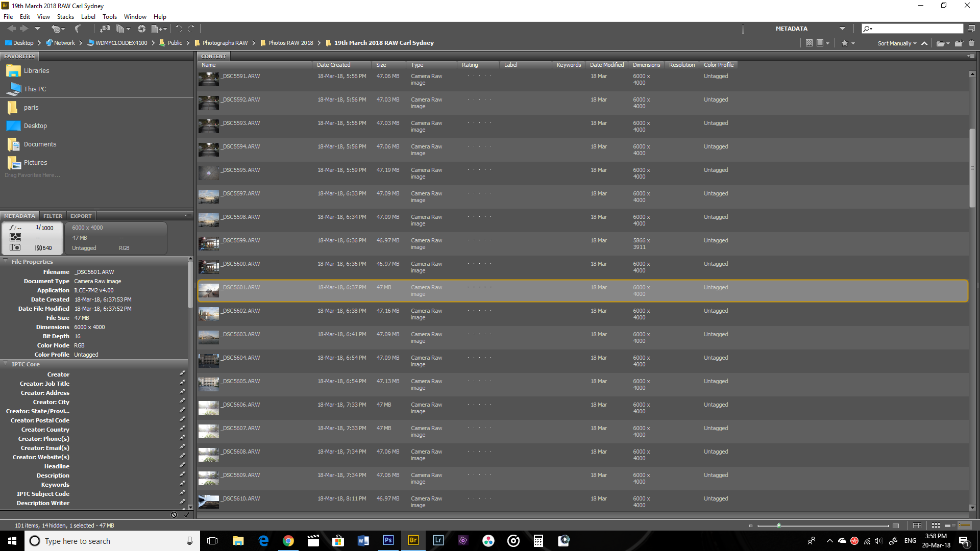The height and width of the screenshot is (551, 980).
Task: Collapse the File Properties section
Action: click(x=5, y=261)
